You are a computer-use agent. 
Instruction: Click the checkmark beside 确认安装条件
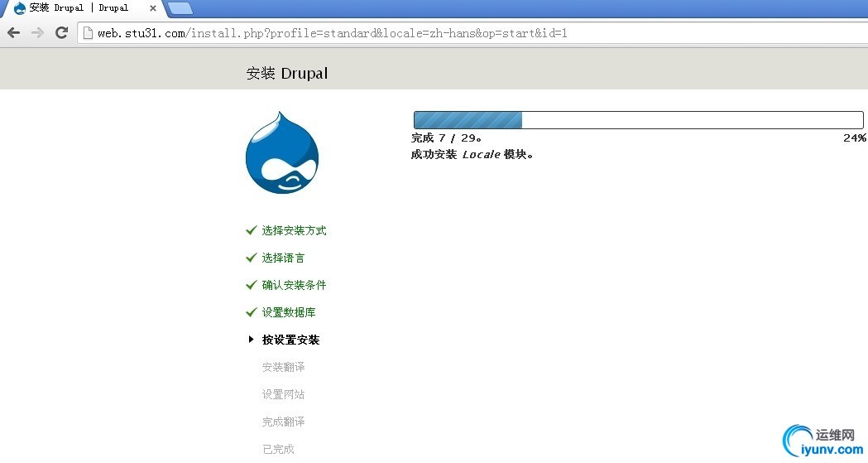click(x=252, y=285)
